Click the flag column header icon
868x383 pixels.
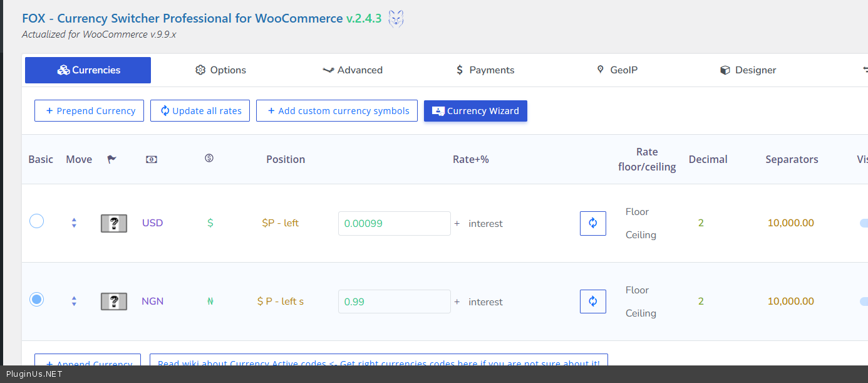tap(111, 159)
